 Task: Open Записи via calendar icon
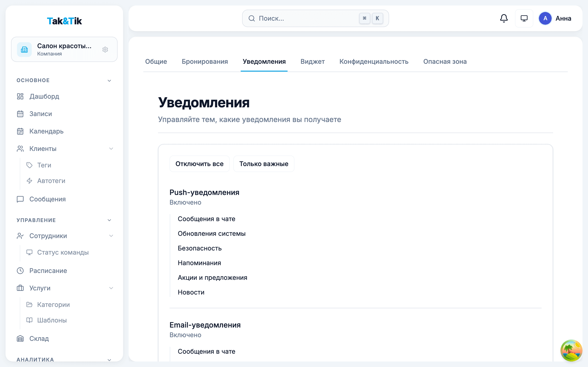(20, 114)
